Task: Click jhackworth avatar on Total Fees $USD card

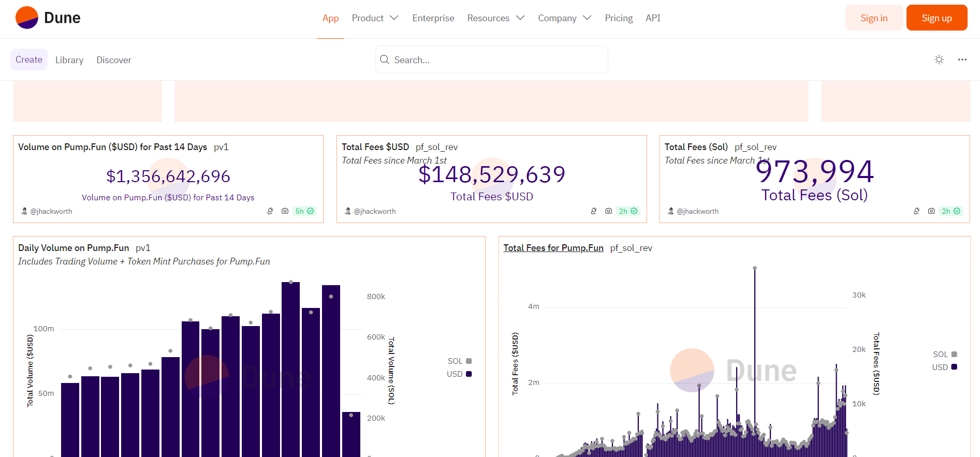Action: click(x=348, y=211)
